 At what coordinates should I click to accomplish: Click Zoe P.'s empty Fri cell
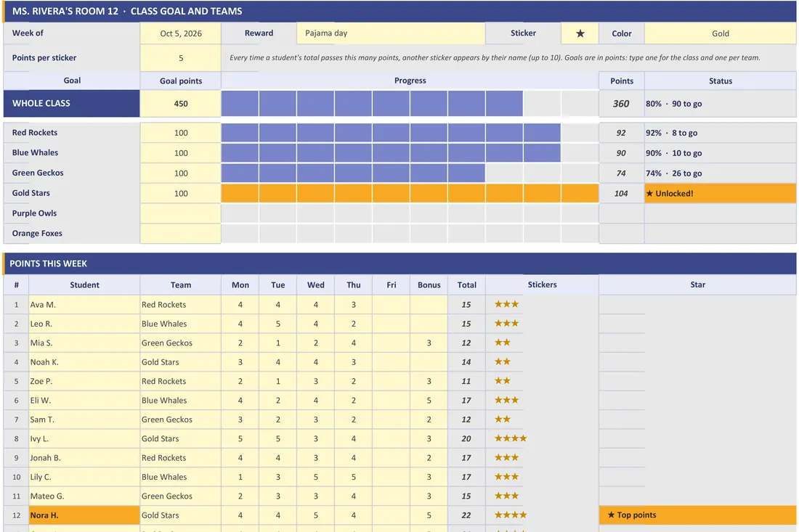[391, 381]
